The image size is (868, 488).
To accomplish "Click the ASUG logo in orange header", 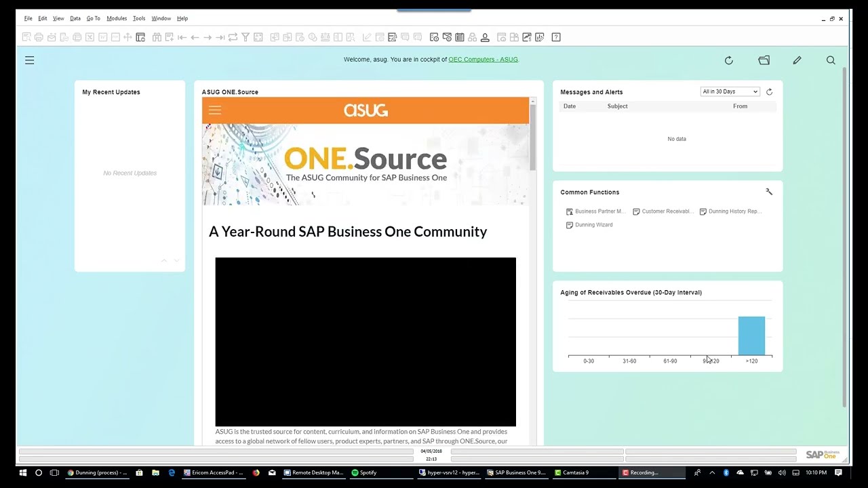I will pyautogui.click(x=366, y=110).
